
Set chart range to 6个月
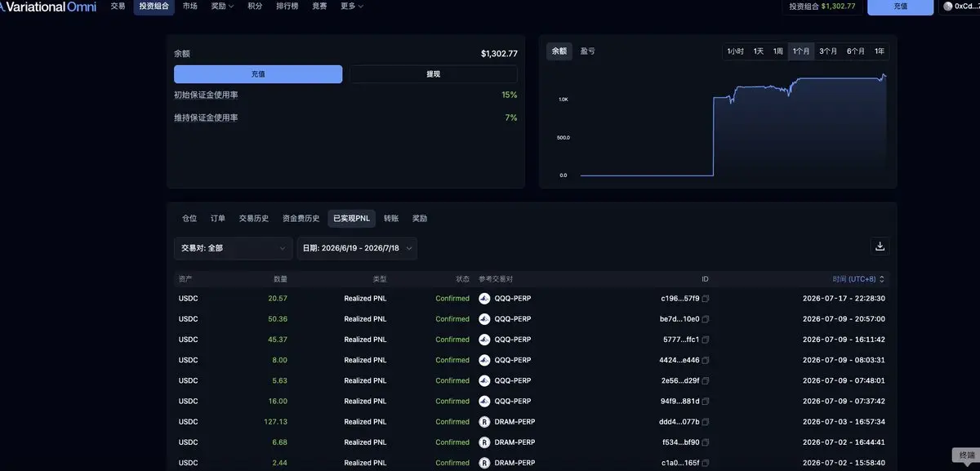click(856, 51)
